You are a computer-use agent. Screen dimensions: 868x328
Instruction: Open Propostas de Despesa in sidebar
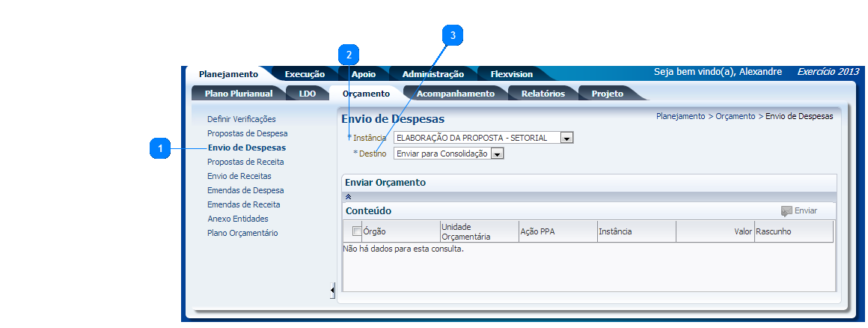[247, 133]
